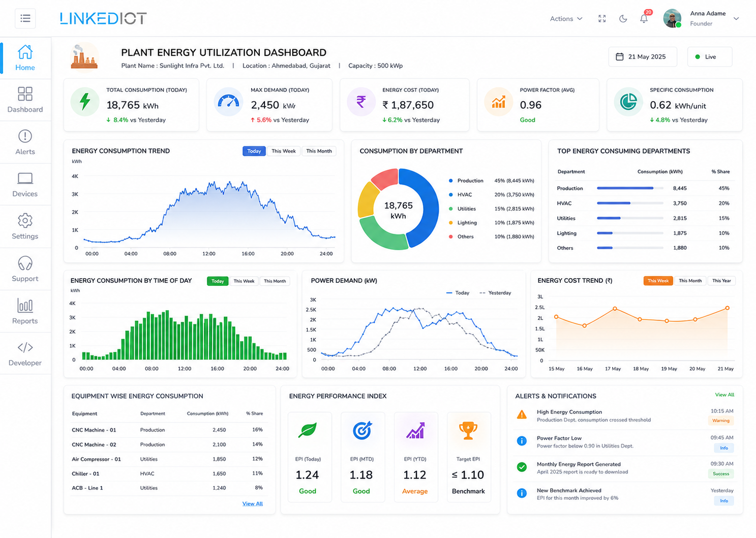Open Reports sidebar icon
The width and height of the screenshot is (756, 538).
pyautogui.click(x=25, y=306)
